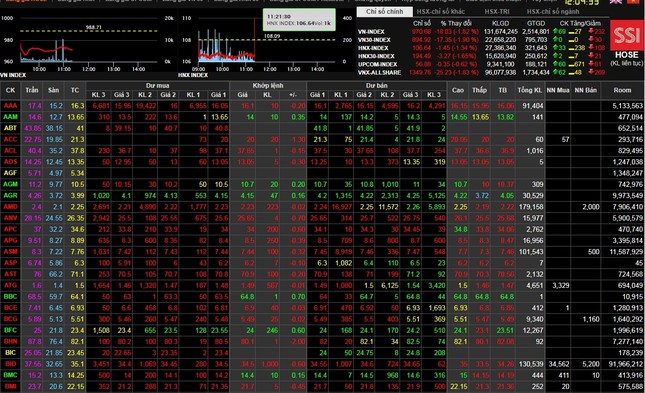645x393 pixels.
Task: Click the Dư mua header
Action: [158, 86]
